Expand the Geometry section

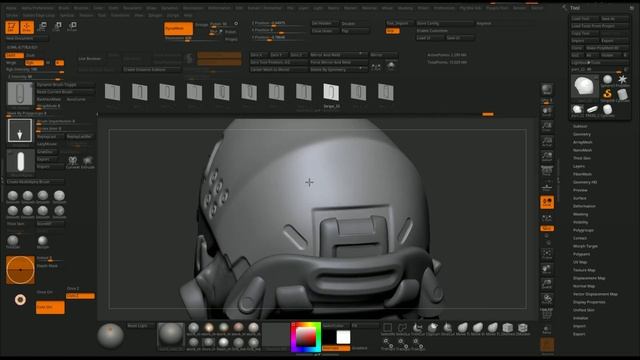[x=582, y=134]
